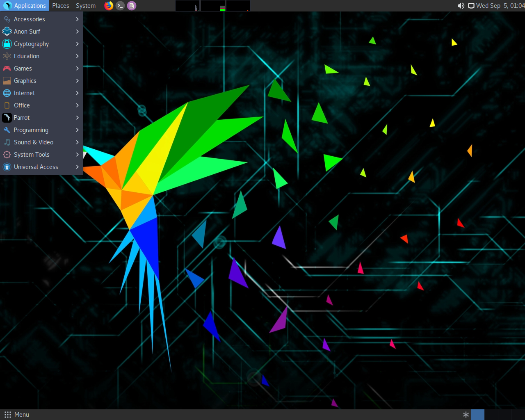
Task: Select the Universal Access entry
Action: (41, 167)
